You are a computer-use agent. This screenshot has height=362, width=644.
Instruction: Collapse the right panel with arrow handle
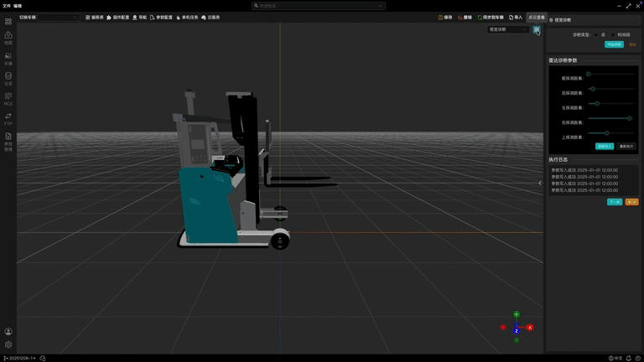pos(540,183)
